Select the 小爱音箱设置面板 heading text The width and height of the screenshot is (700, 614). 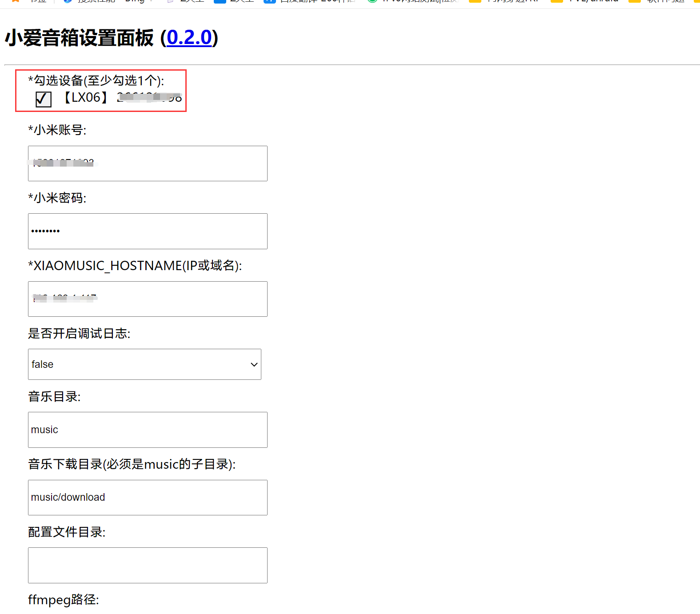[x=79, y=38]
